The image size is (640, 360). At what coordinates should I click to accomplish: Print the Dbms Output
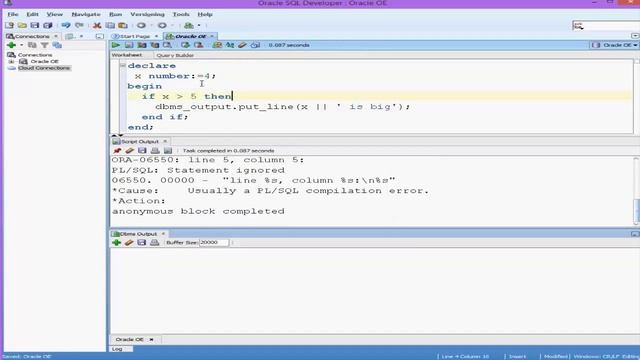click(154, 242)
